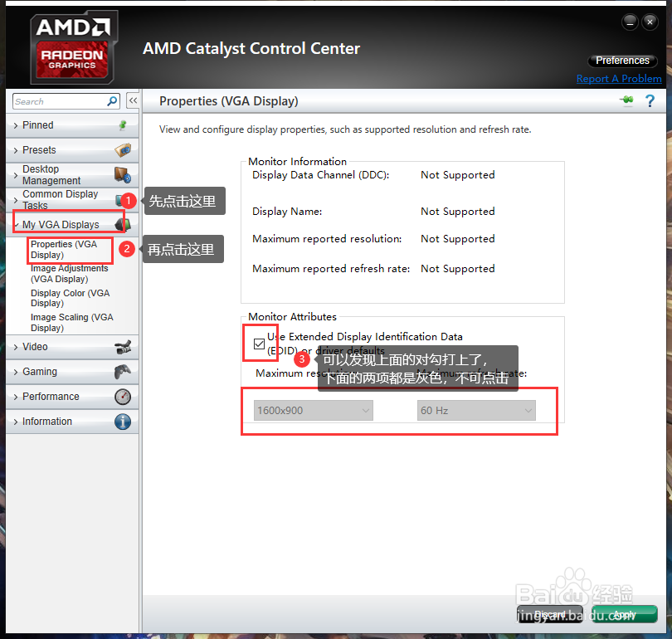The image size is (672, 639).
Task: Click the Presets camera icon
Action: point(123,150)
